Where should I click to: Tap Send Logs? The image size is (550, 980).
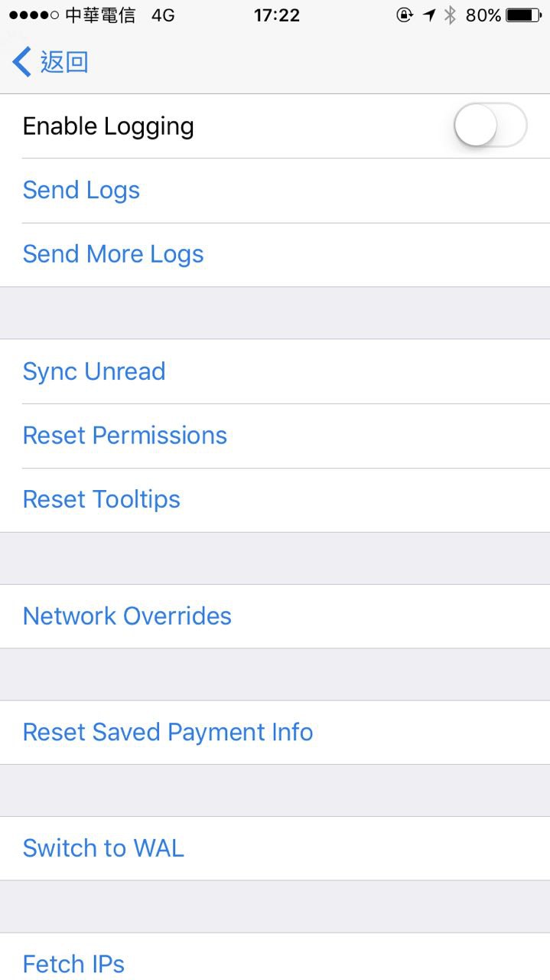click(x=81, y=190)
